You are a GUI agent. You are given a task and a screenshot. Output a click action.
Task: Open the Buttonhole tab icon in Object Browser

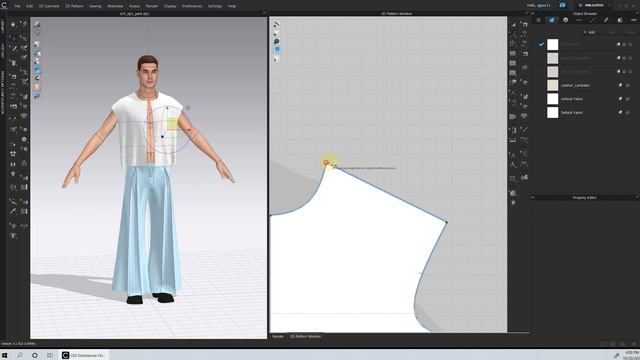[579, 20]
